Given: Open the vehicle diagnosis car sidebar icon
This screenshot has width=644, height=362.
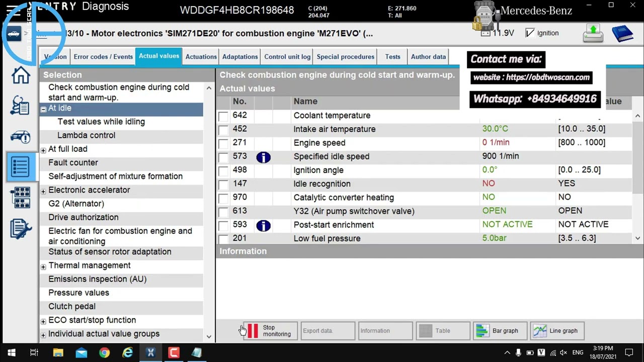Looking at the screenshot, I should (21, 136).
